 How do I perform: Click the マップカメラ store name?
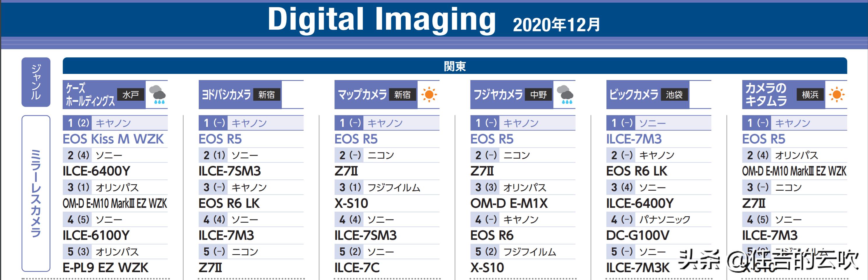pyautogui.click(x=362, y=95)
